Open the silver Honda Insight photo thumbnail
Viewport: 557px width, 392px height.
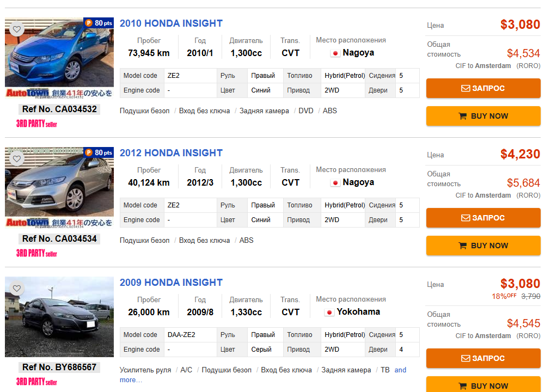(59, 182)
